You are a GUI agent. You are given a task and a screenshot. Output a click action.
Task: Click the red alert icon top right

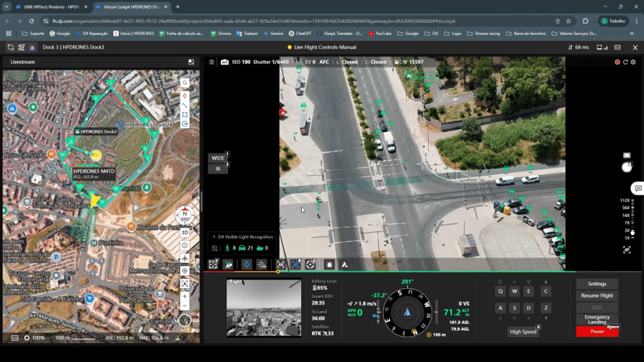[617, 62]
